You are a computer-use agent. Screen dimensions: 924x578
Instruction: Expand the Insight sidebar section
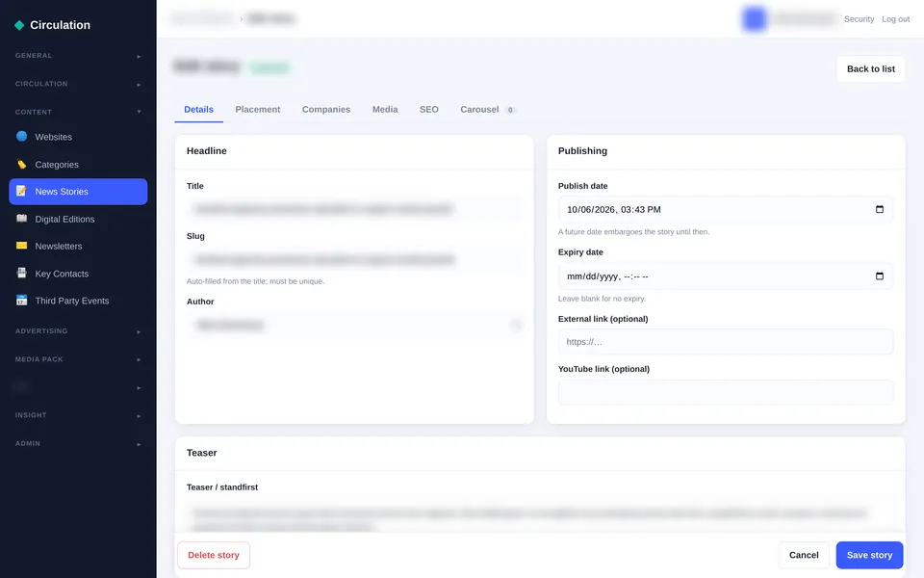(x=78, y=415)
